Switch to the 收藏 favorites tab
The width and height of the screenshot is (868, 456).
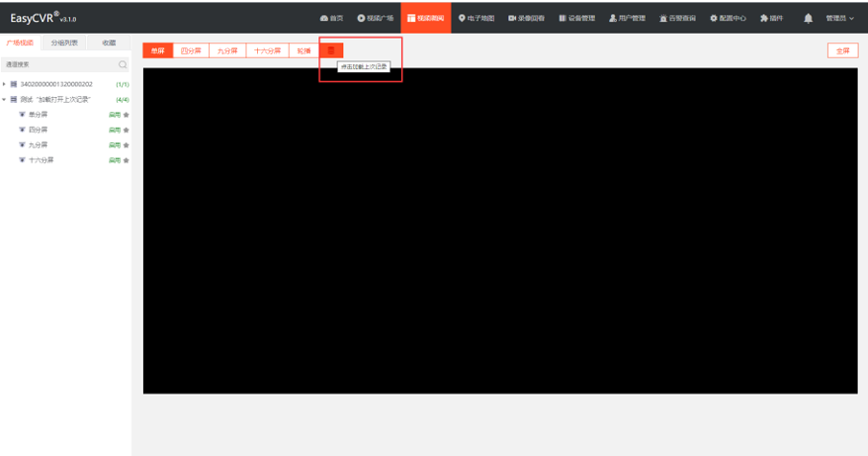click(x=109, y=43)
